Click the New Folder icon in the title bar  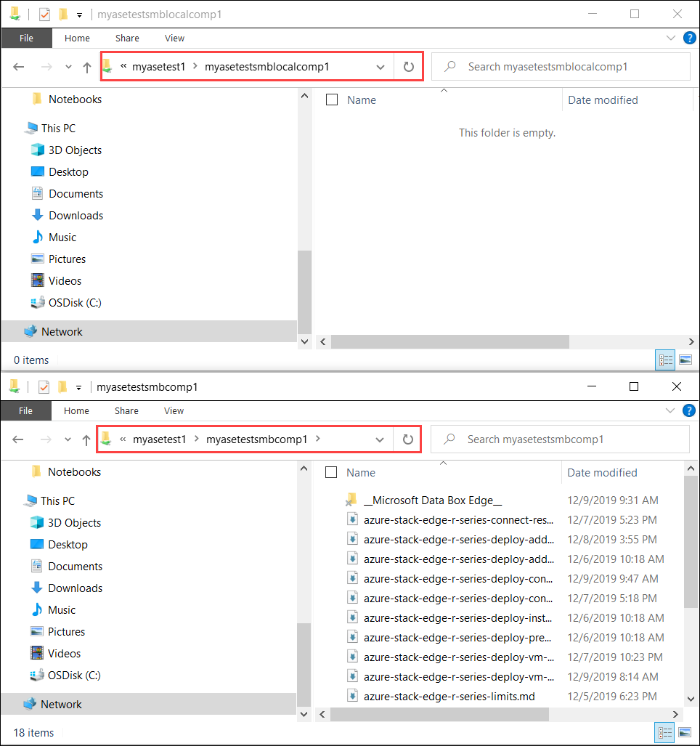pos(62,14)
